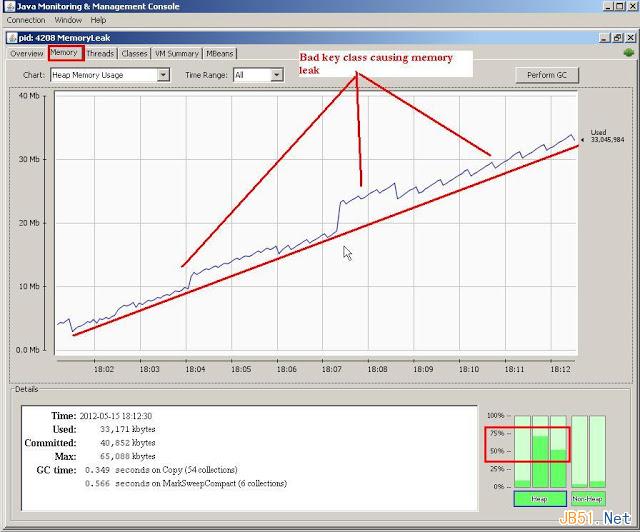Click the green connection status icon
This screenshot has width=640, height=532.
(628, 53)
